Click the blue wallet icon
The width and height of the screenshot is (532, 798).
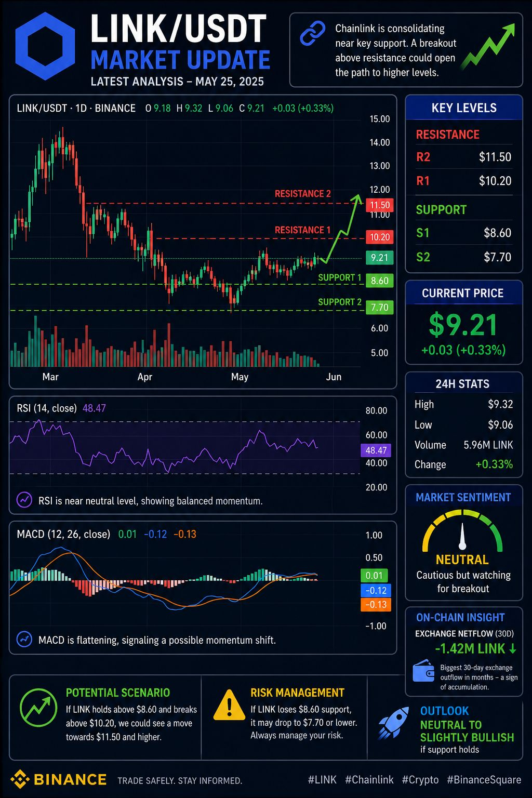[x=424, y=671]
